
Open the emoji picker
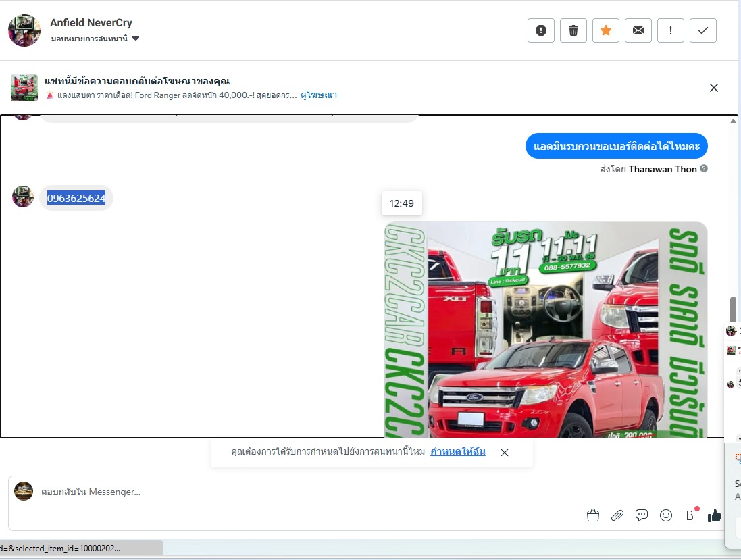(x=666, y=515)
